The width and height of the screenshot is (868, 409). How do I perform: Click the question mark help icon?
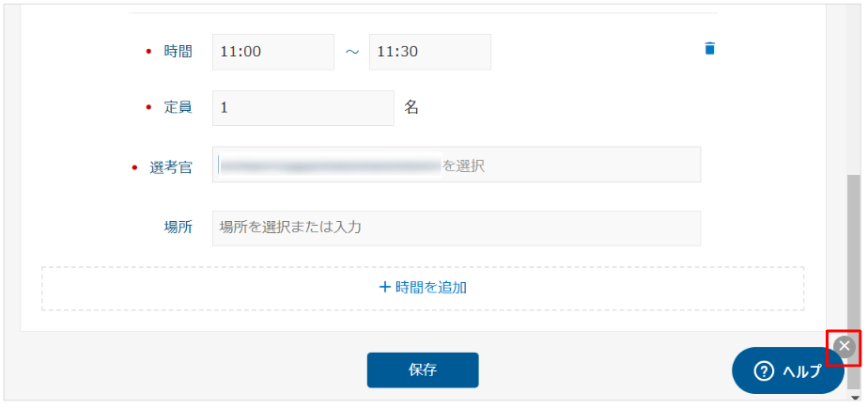pyautogui.click(x=764, y=371)
